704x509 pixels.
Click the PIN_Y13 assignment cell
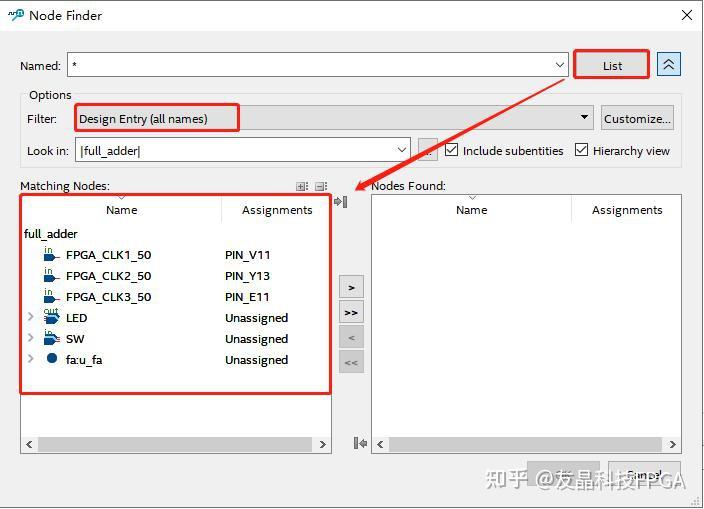[x=247, y=276]
